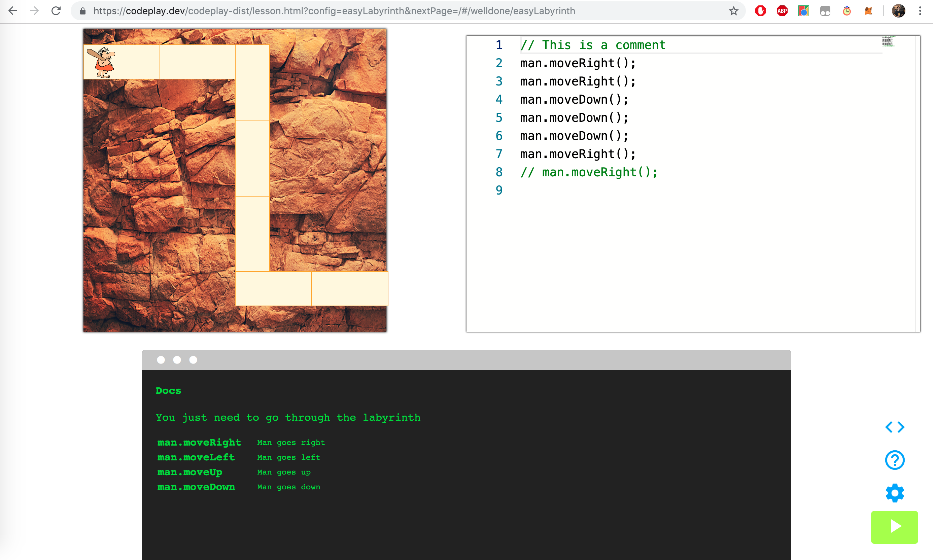Open the MetaMask fox extension
Image resolution: width=933 pixels, height=560 pixels.
click(868, 11)
